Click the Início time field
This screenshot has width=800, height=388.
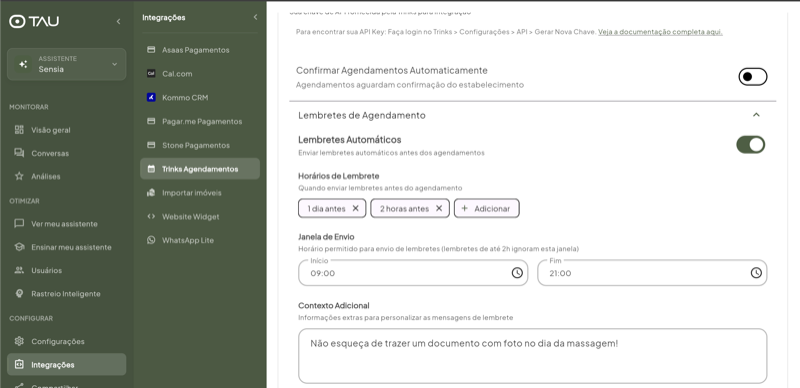(x=413, y=273)
